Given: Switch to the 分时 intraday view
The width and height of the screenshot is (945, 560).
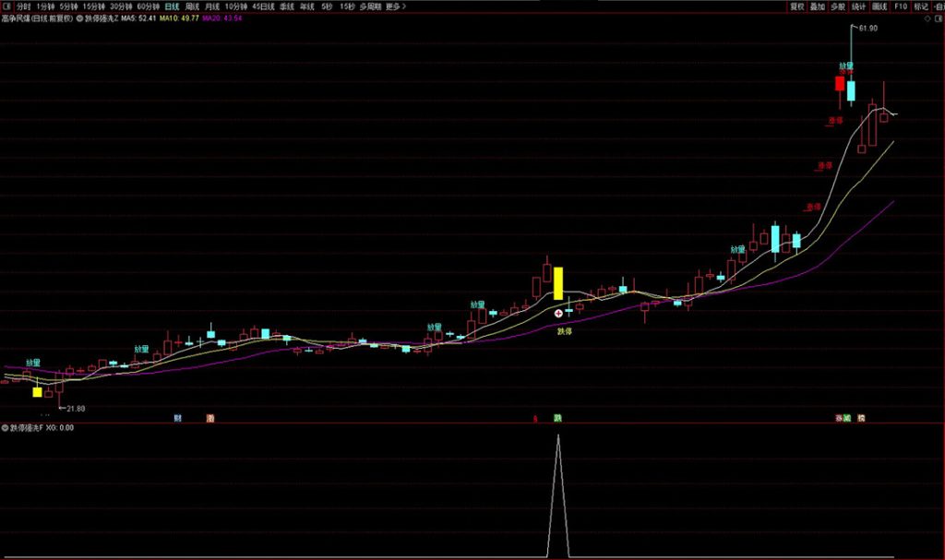Looking at the screenshot, I should 23,6.
